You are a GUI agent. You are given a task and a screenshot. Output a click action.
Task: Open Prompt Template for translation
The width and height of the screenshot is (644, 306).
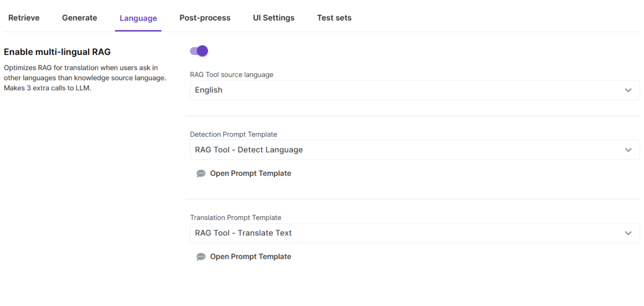(x=250, y=257)
